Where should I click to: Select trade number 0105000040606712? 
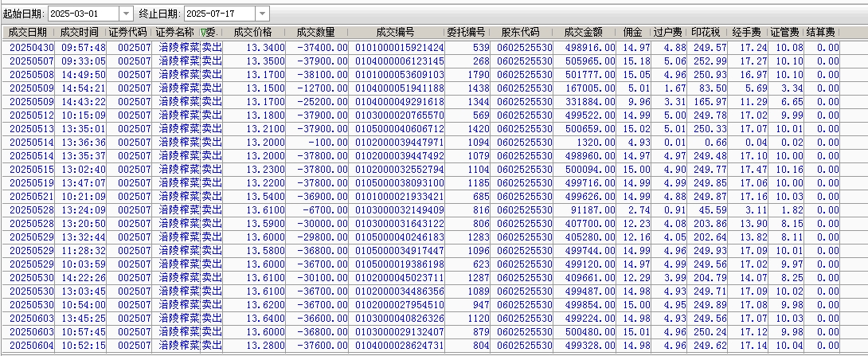pyautogui.click(x=399, y=128)
